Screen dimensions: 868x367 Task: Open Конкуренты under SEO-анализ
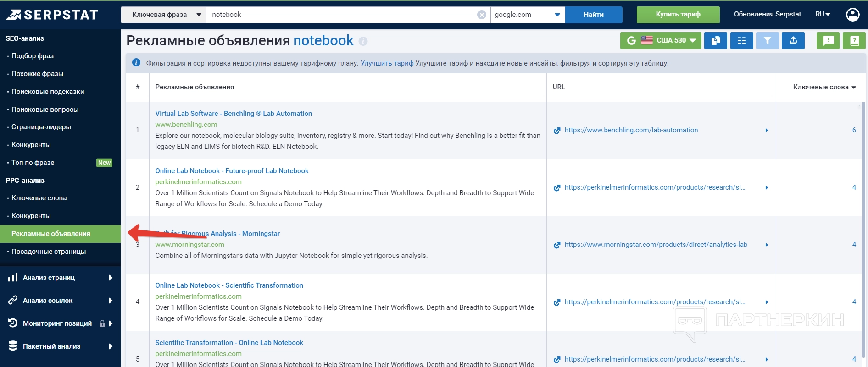[x=31, y=145]
